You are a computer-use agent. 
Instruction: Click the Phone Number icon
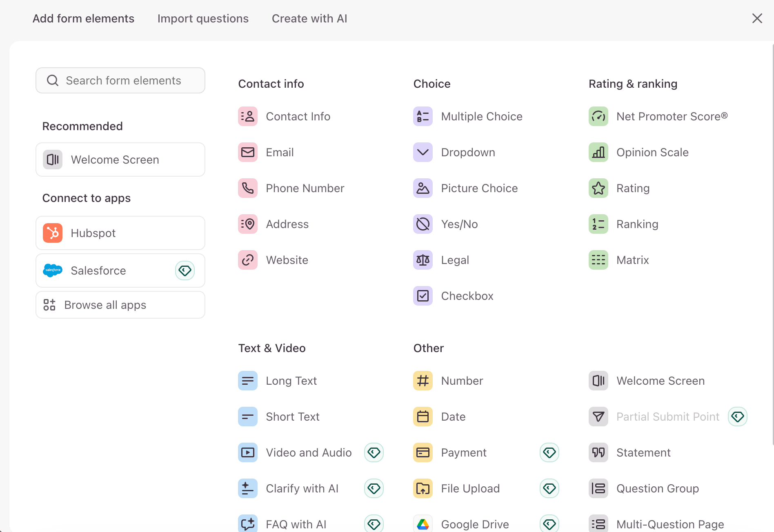point(247,188)
